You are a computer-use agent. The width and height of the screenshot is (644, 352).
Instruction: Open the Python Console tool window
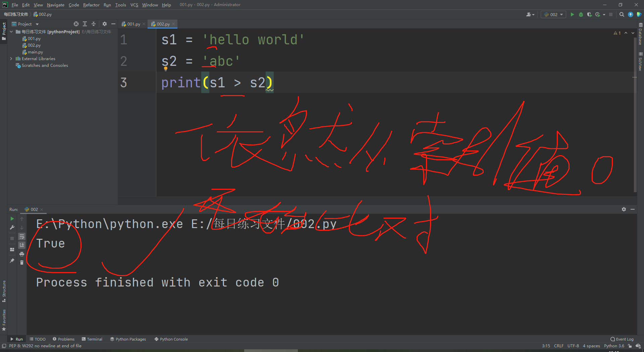pos(171,339)
